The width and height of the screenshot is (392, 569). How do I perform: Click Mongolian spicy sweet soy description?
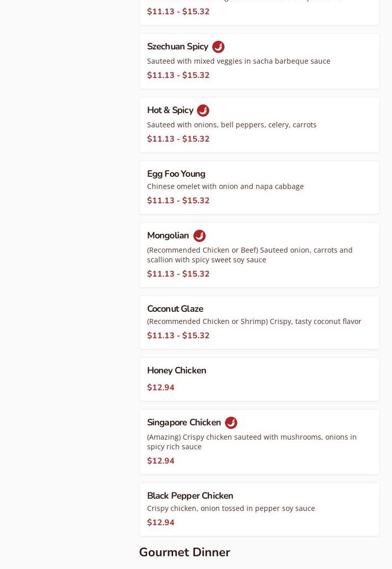pos(249,255)
